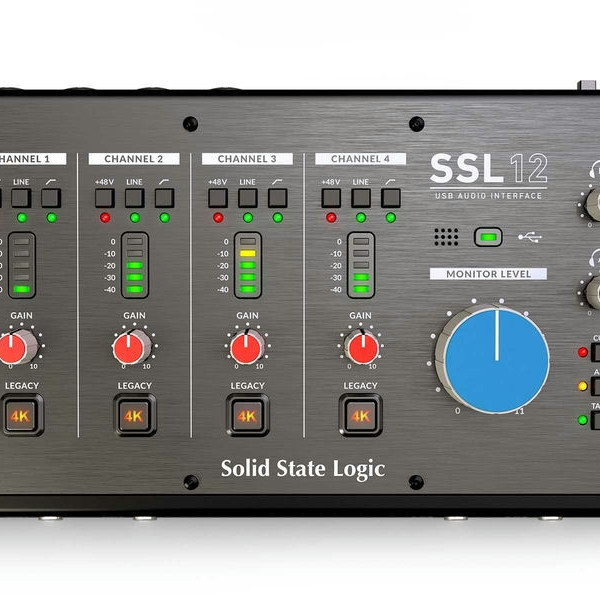This screenshot has height=600, width=600.
Task: Click the CHANNEL 3 label
Action: point(247,159)
